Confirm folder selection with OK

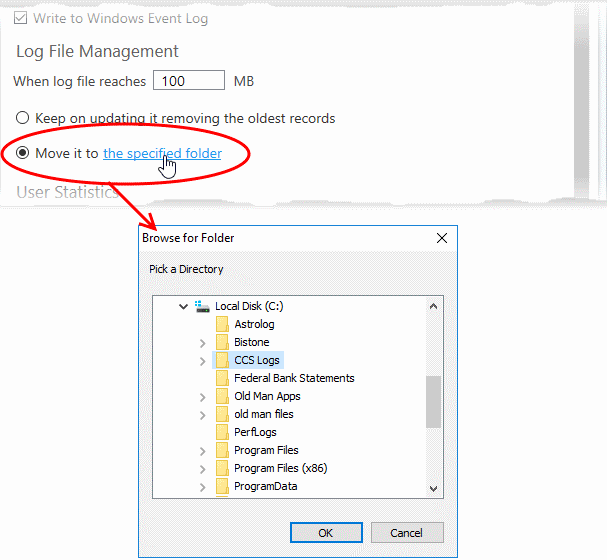326,533
